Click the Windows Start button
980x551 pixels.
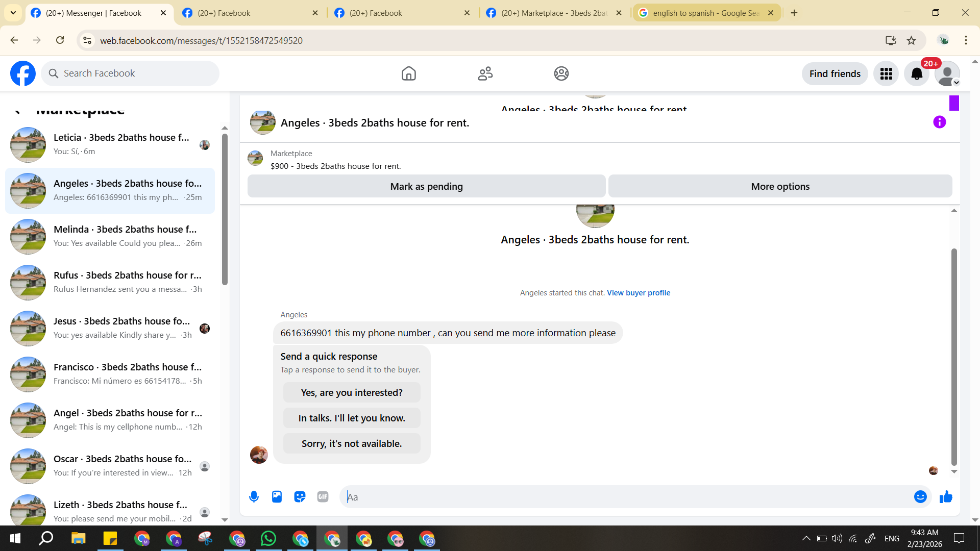(15, 539)
